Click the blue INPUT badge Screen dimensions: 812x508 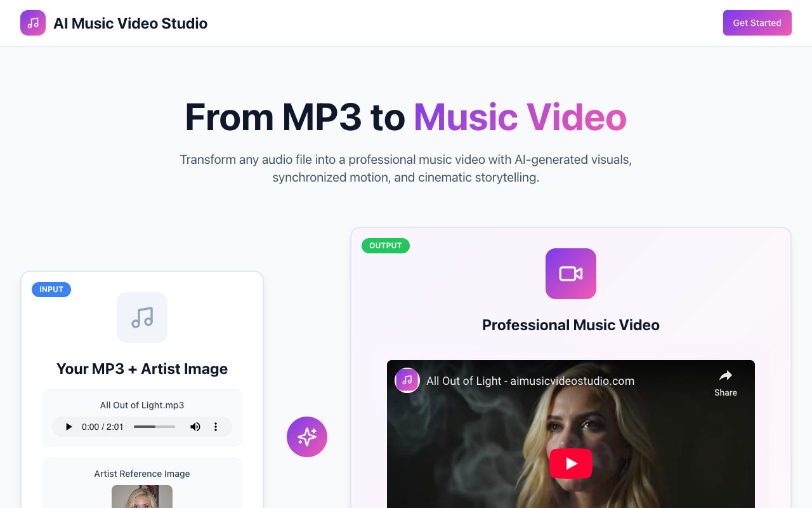click(51, 289)
